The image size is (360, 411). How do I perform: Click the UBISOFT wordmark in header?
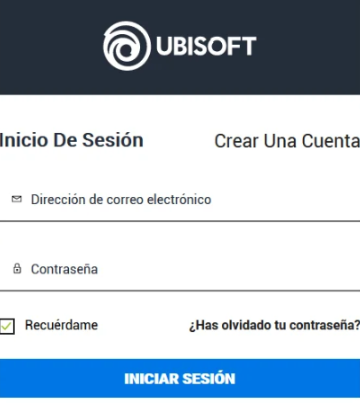click(206, 46)
